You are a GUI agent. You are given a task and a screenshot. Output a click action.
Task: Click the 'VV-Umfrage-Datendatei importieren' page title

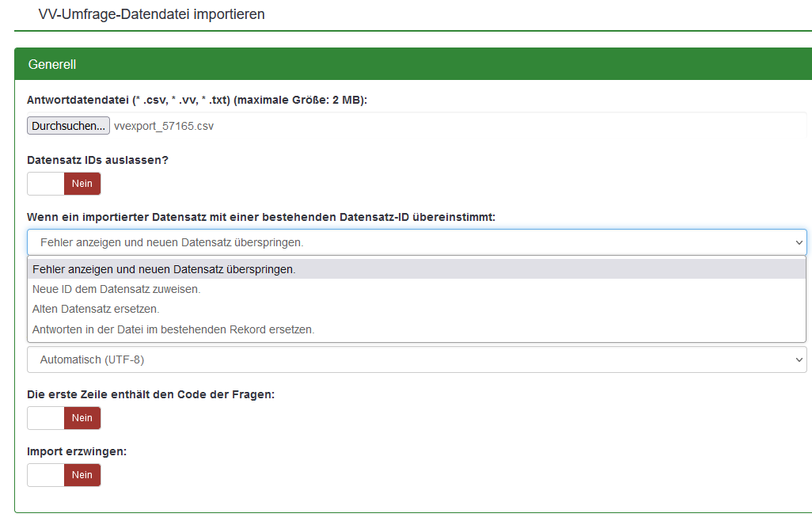[151, 14]
